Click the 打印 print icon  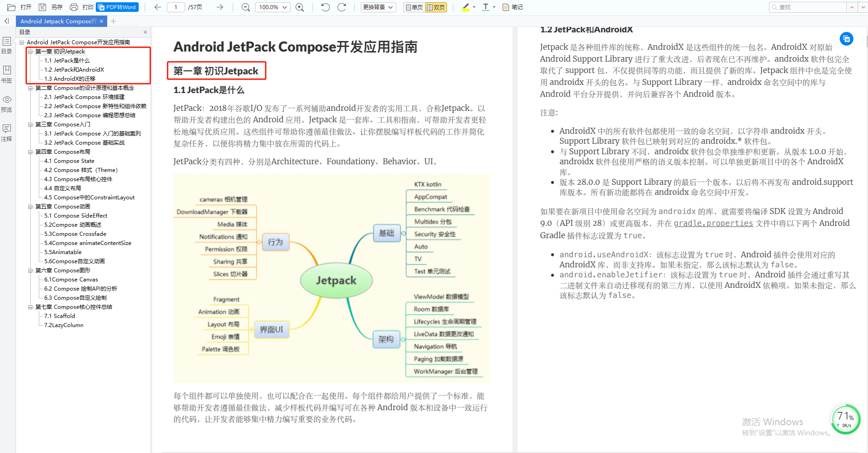coord(73,7)
